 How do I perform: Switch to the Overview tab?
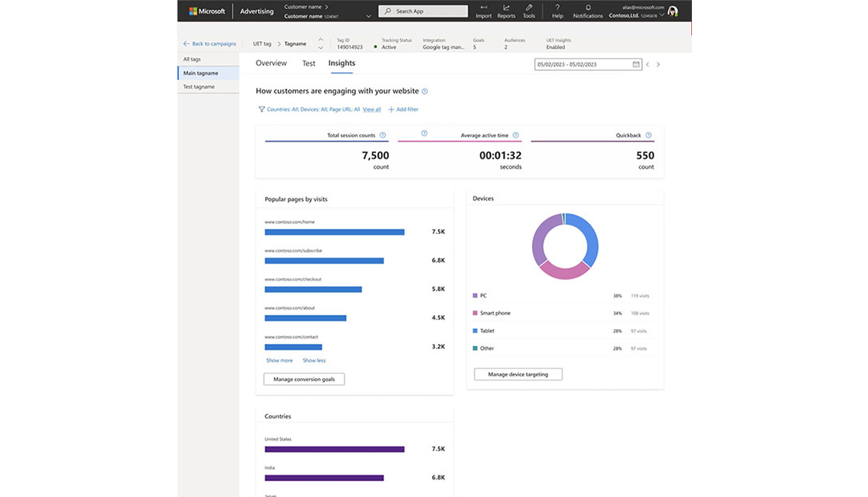point(271,64)
